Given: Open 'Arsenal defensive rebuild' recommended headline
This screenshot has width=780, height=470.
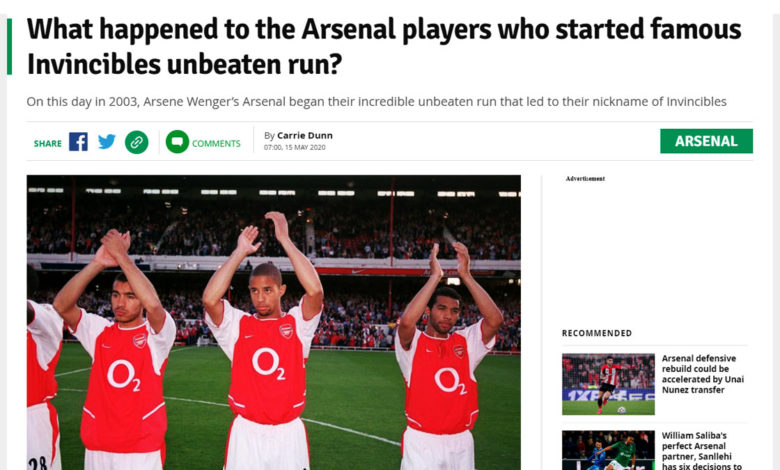Looking at the screenshot, I should [x=703, y=375].
